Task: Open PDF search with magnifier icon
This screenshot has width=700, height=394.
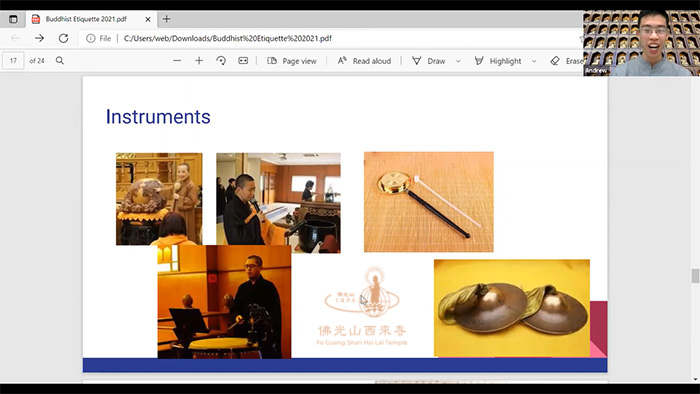Action: pyautogui.click(x=60, y=61)
